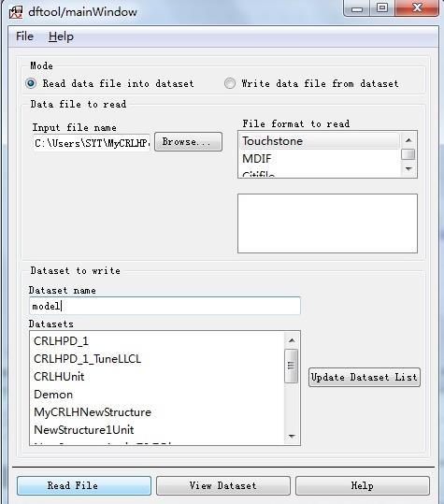
Task: Click datasets list scroll down arrow
Action: coord(292,436)
